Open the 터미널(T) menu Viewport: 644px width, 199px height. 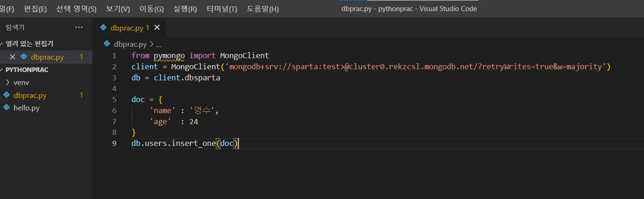(x=222, y=9)
